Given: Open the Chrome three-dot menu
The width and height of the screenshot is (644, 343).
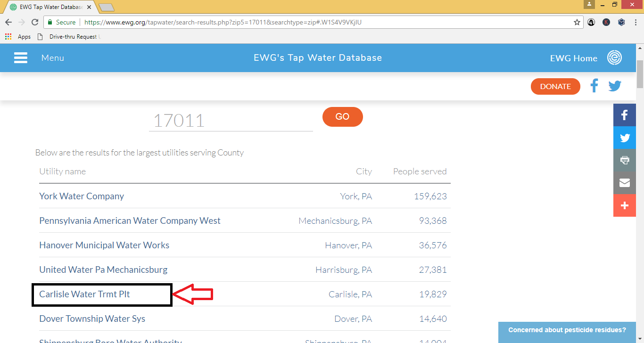Looking at the screenshot, I should click(x=636, y=22).
